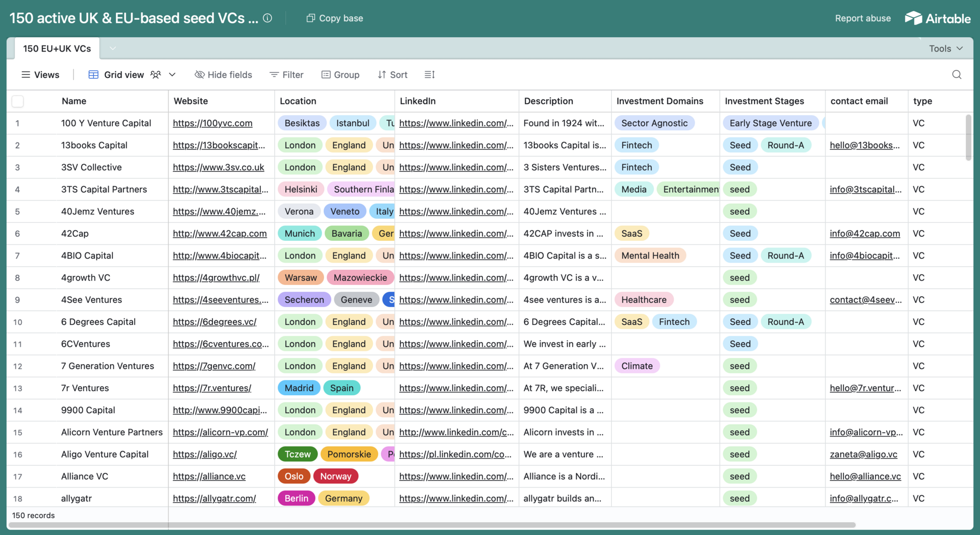Open the 42cap.com website link
Screen dimensions: 980x535
click(x=219, y=234)
